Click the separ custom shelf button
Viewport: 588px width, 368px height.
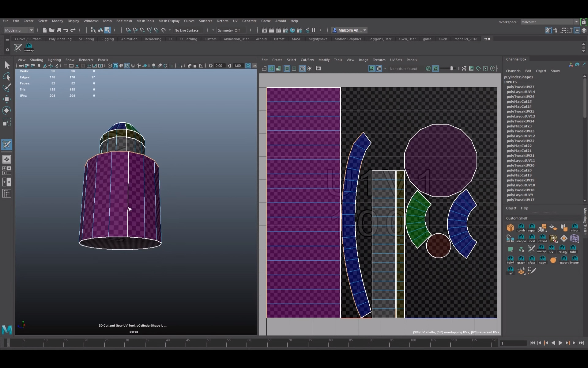(532, 228)
